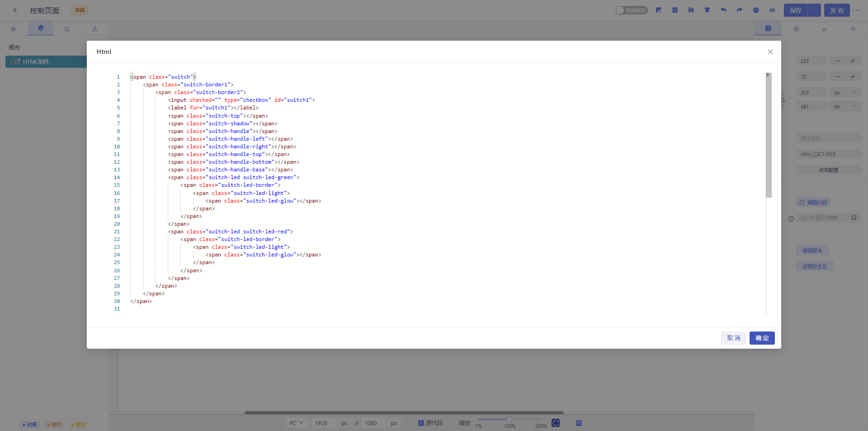Click the redo arrow icon
The height and width of the screenshot is (431, 868).
(740, 10)
